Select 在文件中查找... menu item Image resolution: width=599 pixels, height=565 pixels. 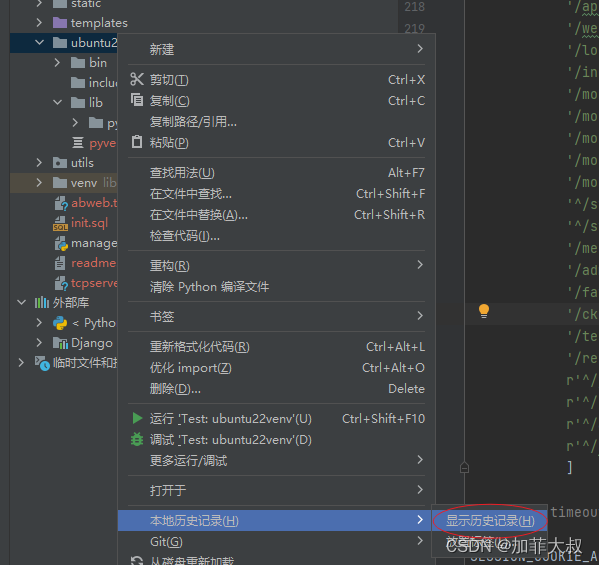point(277,194)
